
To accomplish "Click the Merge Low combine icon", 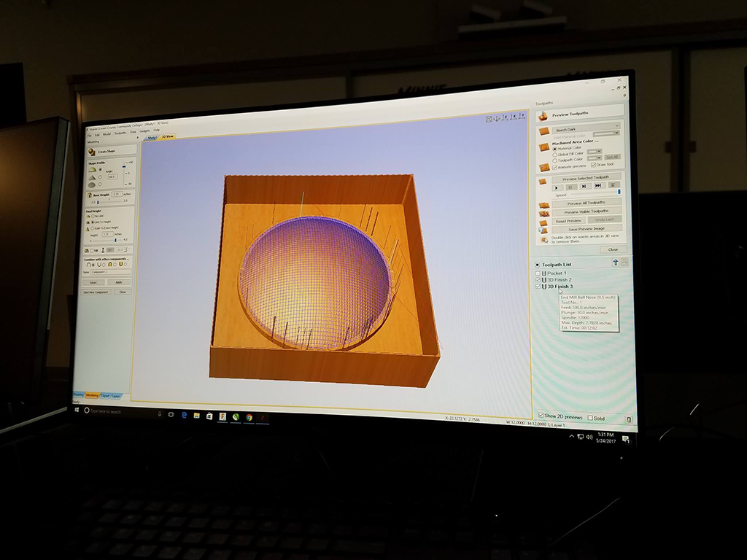I will [120, 264].
